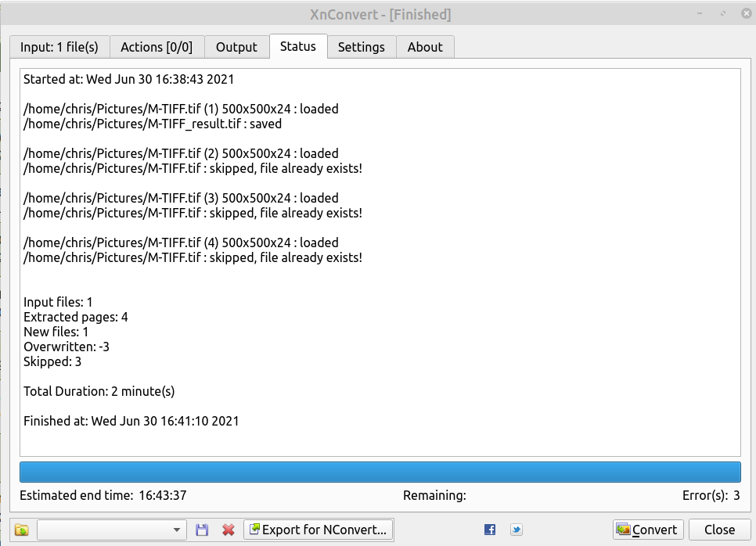Open the Facebook share icon
Viewport: 756px width, 546px height.
tap(490, 530)
